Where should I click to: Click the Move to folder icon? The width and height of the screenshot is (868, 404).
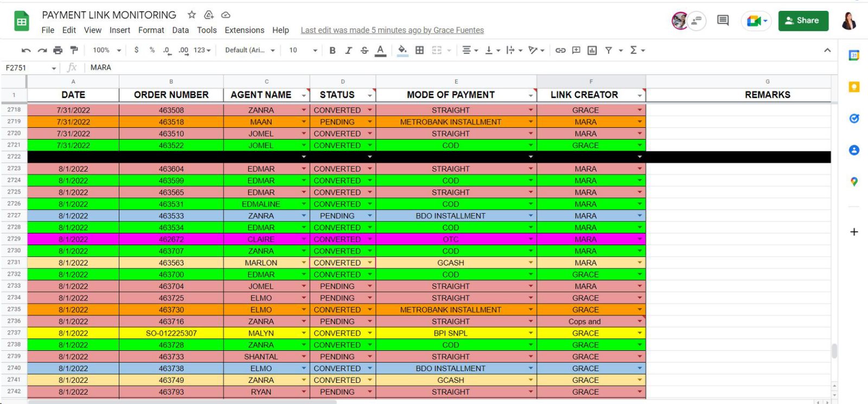point(209,15)
